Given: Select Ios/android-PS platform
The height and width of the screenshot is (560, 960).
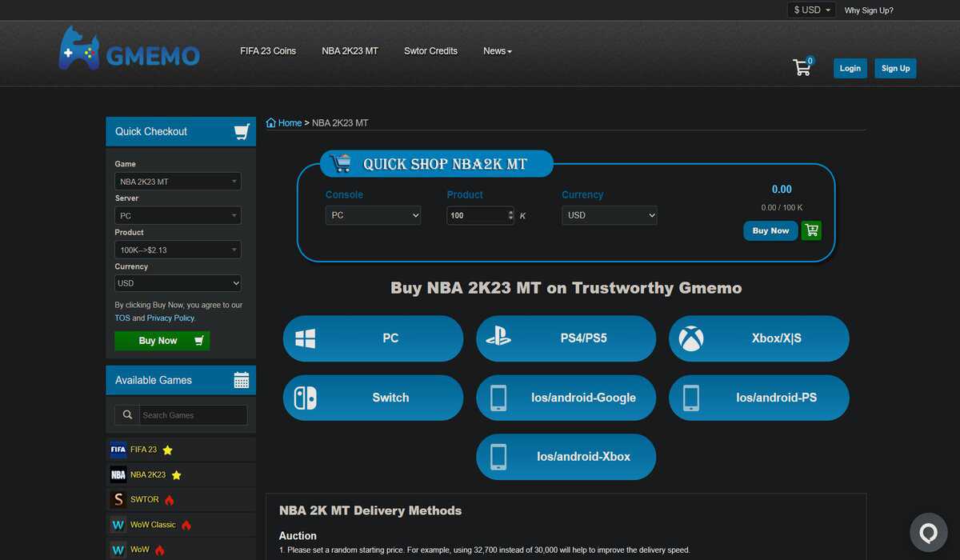Looking at the screenshot, I should pyautogui.click(x=758, y=398).
